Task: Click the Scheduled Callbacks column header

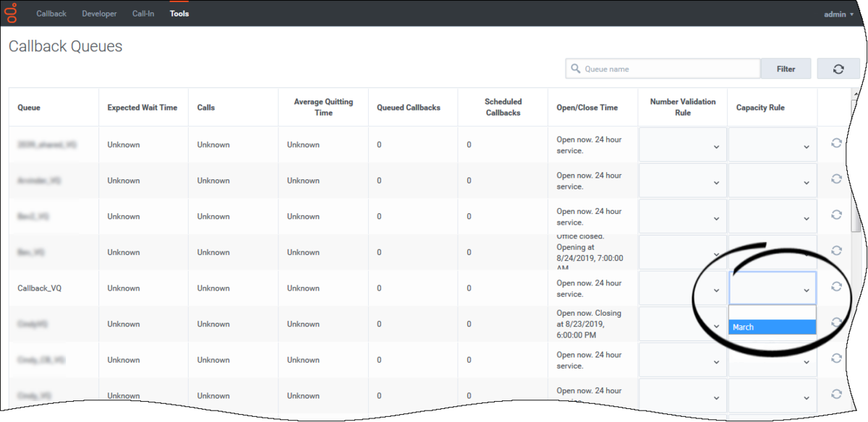Action: pyautogui.click(x=503, y=107)
